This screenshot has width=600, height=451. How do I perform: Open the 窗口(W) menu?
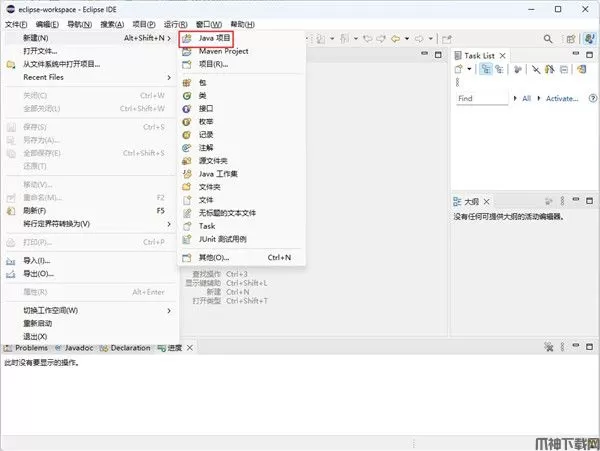tap(209, 24)
